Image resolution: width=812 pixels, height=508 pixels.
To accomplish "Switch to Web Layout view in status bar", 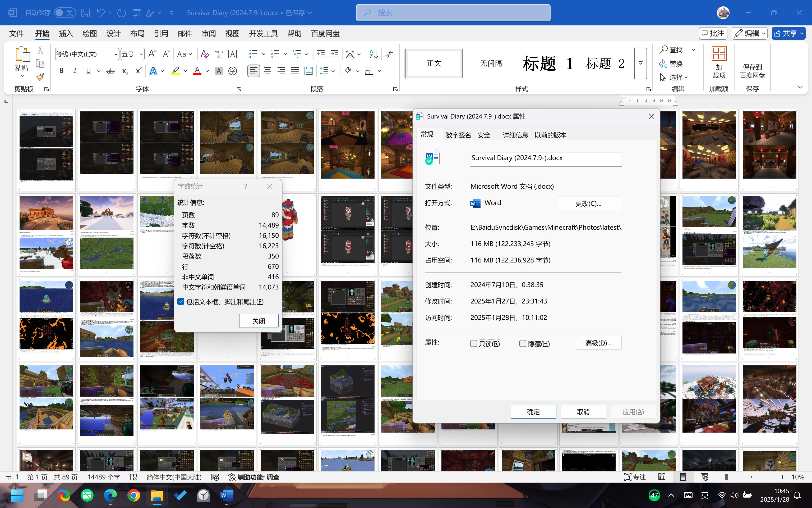I will point(704,477).
